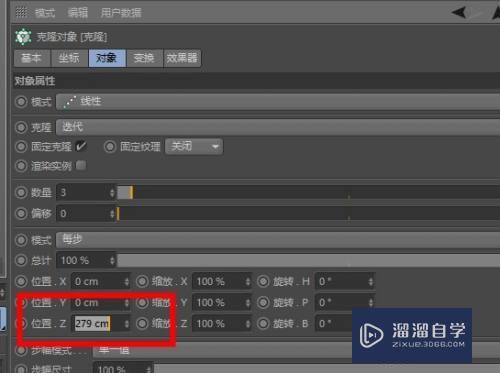Click the 偏移 stepper arrows
Image resolution: width=500 pixels, height=373 pixels.
click(112, 213)
